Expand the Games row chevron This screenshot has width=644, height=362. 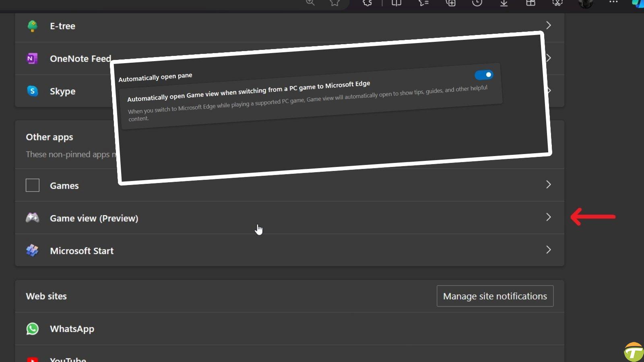pos(548,185)
